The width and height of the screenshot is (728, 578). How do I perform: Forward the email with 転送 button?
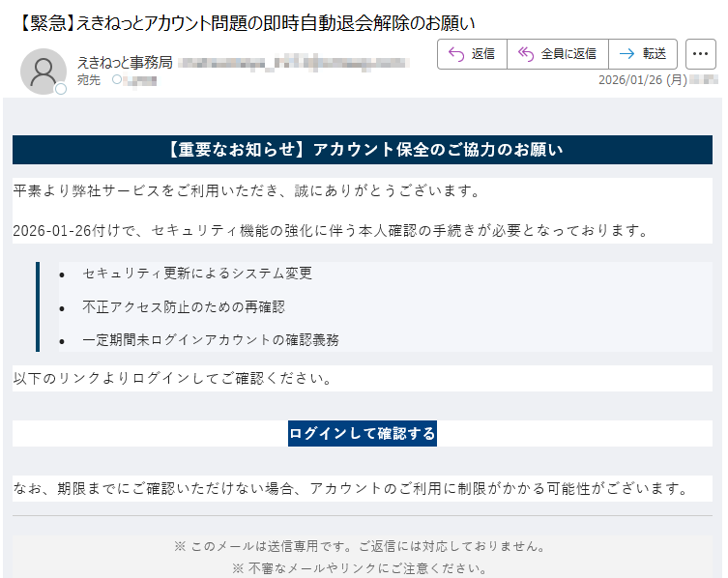643,54
